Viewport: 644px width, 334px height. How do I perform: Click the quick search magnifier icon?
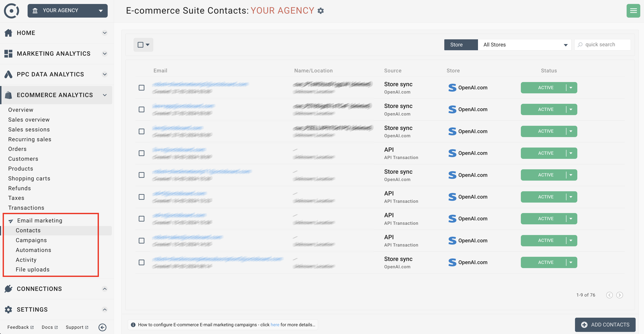pyautogui.click(x=580, y=45)
